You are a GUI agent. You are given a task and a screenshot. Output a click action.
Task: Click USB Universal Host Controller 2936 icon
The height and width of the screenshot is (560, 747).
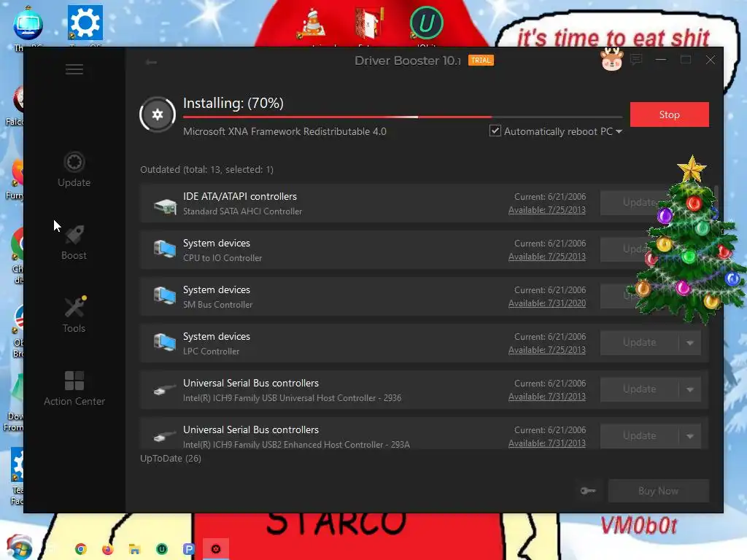coord(165,391)
